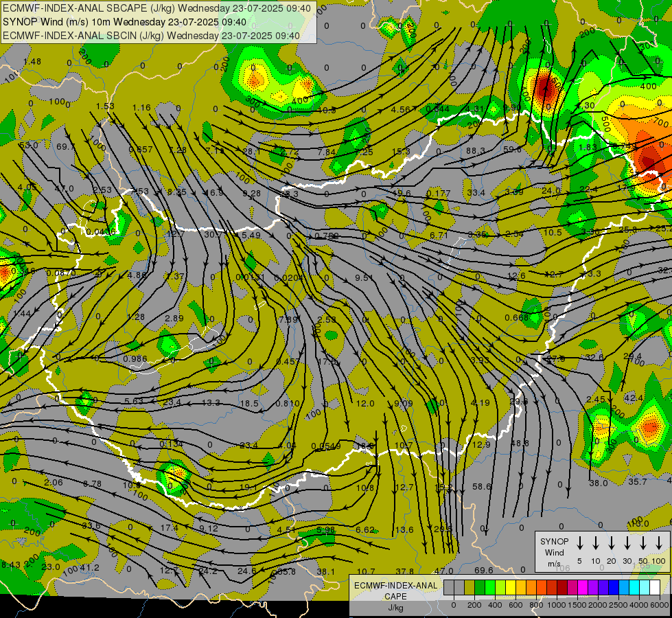The width and height of the screenshot is (672, 618).
Task: Click the '32.6' value on the map
Action: [x=594, y=357]
